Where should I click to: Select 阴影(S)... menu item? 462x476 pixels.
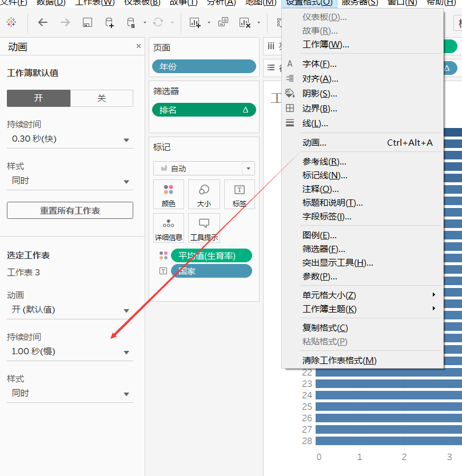(363, 94)
